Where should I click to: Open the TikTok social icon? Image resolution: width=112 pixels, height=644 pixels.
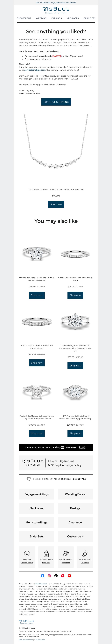click(x=56, y=575)
